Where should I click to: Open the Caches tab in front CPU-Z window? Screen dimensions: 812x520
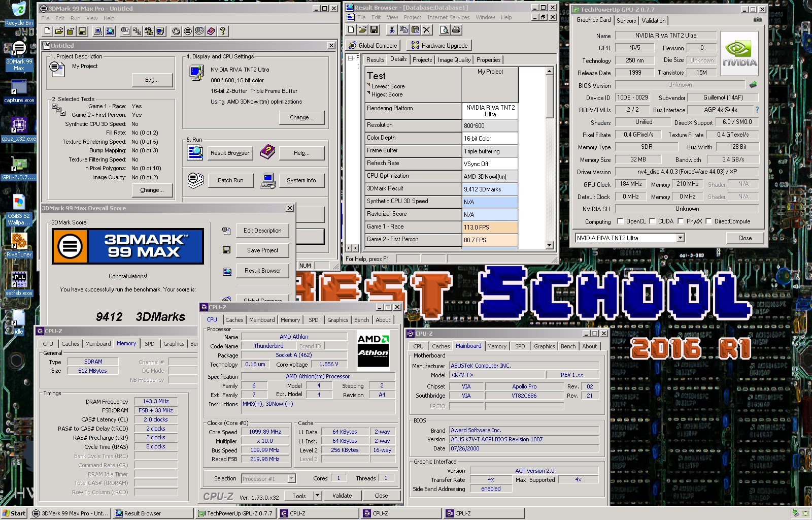coord(234,320)
